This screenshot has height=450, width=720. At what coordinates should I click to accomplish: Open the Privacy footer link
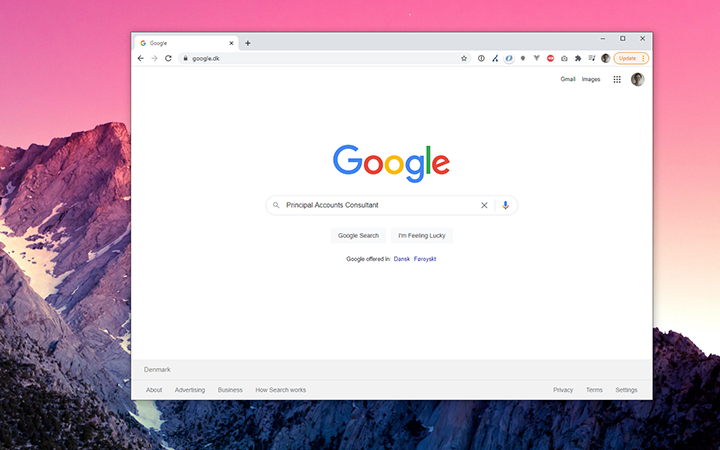click(563, 390)
